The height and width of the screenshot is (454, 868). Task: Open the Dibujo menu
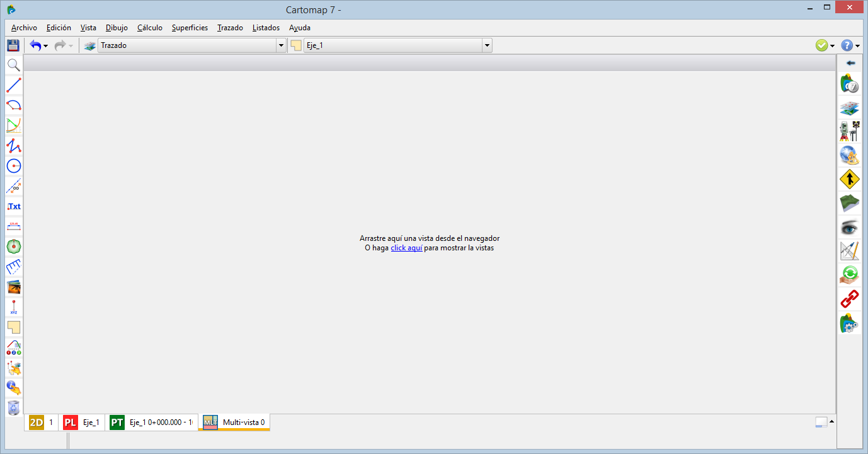[x=117, y=28]
